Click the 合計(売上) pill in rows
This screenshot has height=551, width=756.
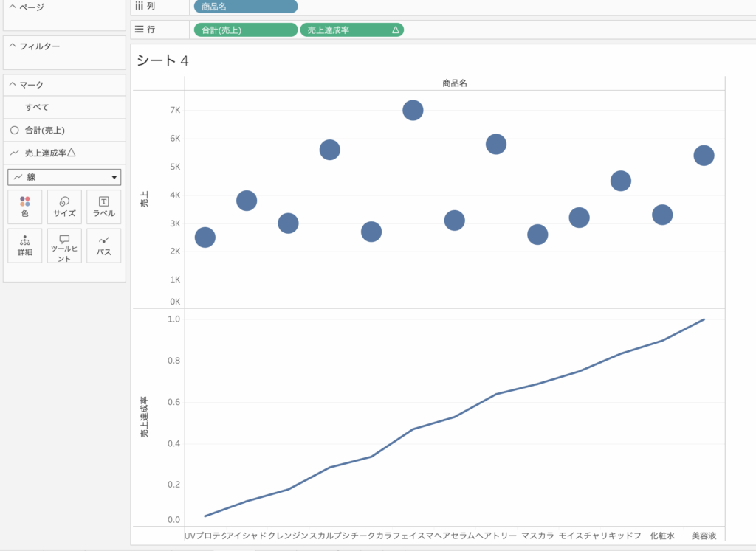pyautogui.click(x=245, y=30)
